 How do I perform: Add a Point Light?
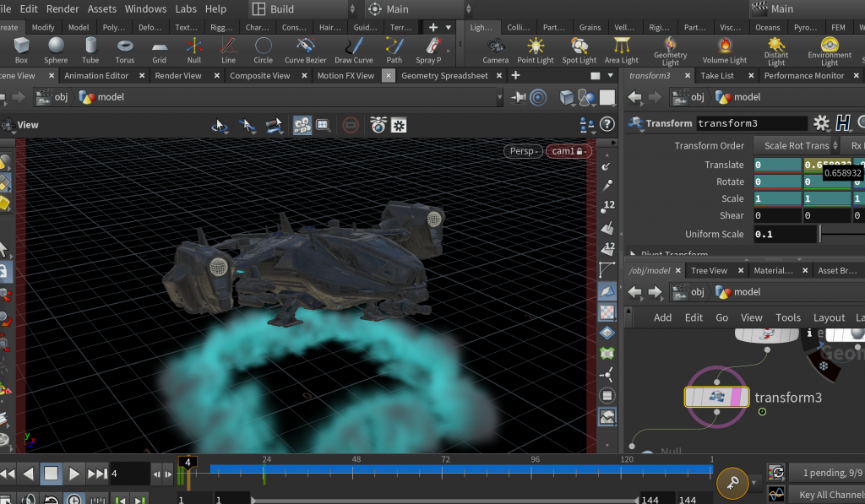[535, 50]
